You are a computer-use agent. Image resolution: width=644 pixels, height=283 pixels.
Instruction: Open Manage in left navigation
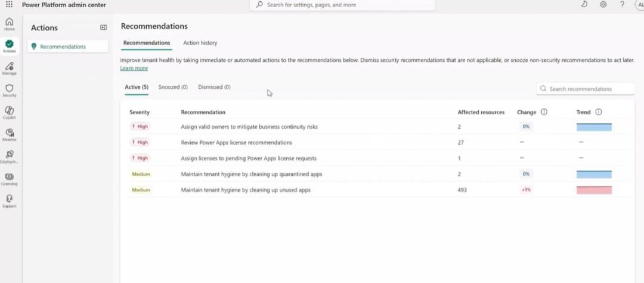coord(9,69)
